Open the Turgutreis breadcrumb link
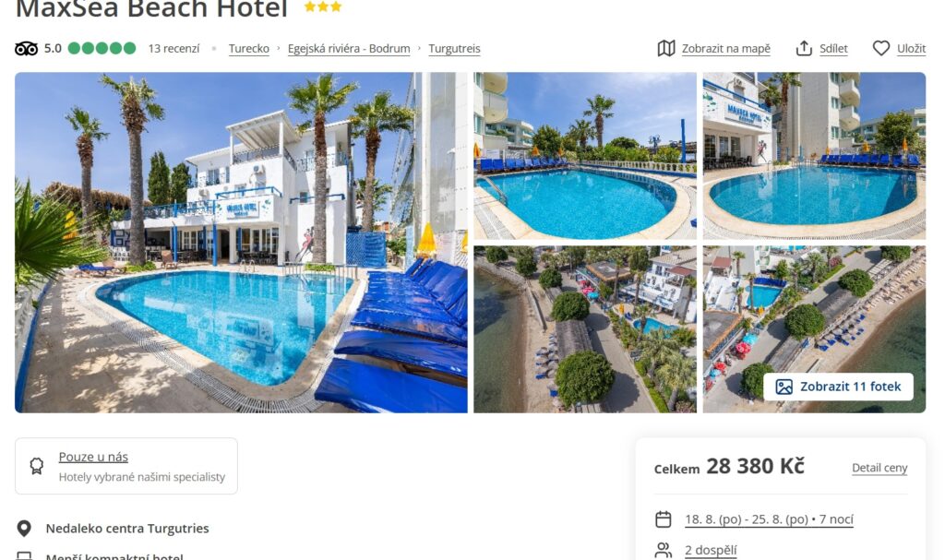This screenshot has width=945, height=560. [454, 48]
